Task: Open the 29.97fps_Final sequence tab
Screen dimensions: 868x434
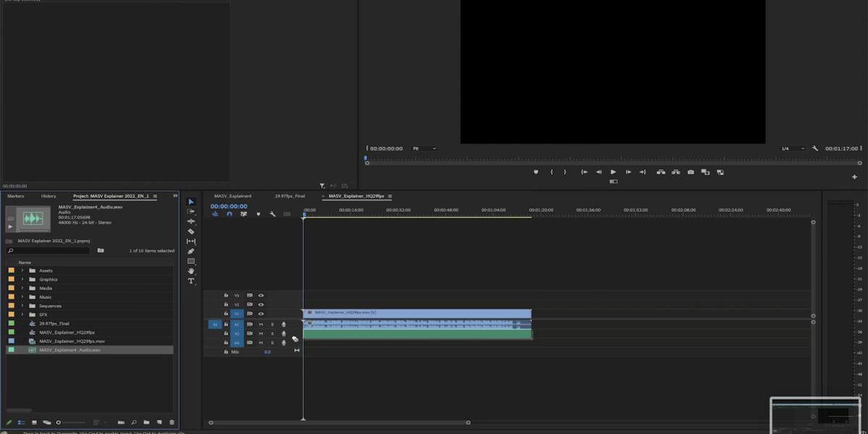Action: 290,196
